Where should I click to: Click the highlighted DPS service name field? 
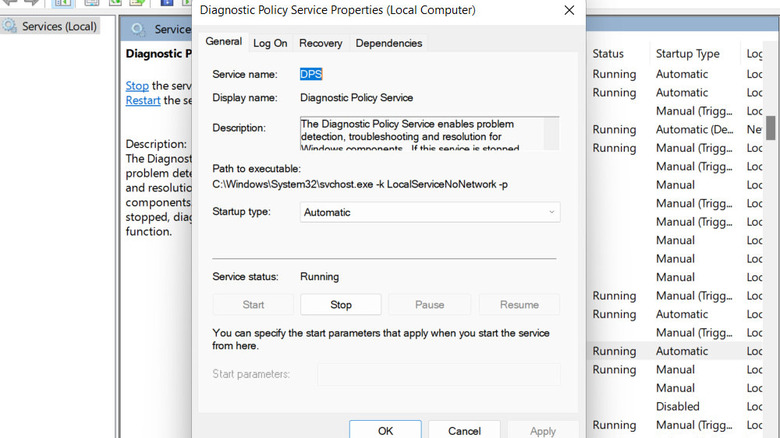[x=311, y=74]
